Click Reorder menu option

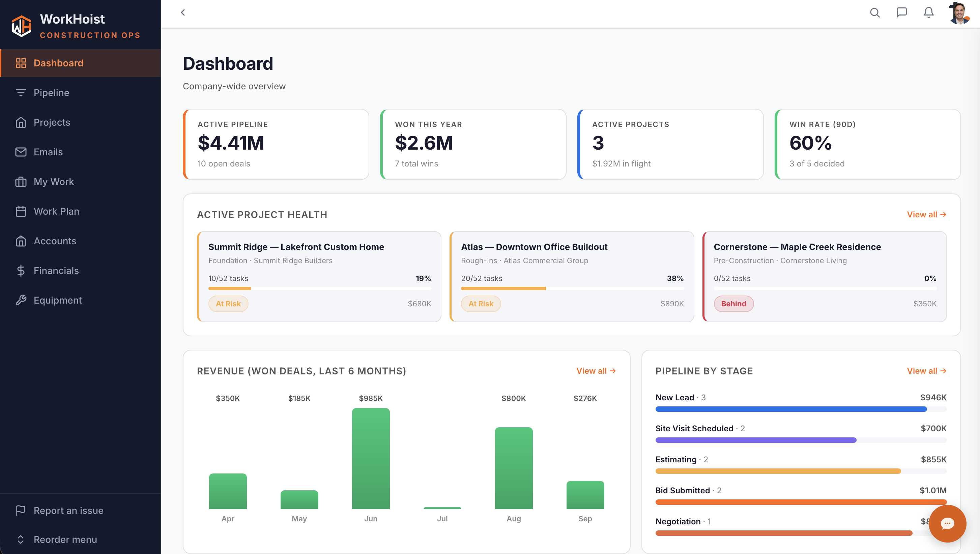coord(81,539)
